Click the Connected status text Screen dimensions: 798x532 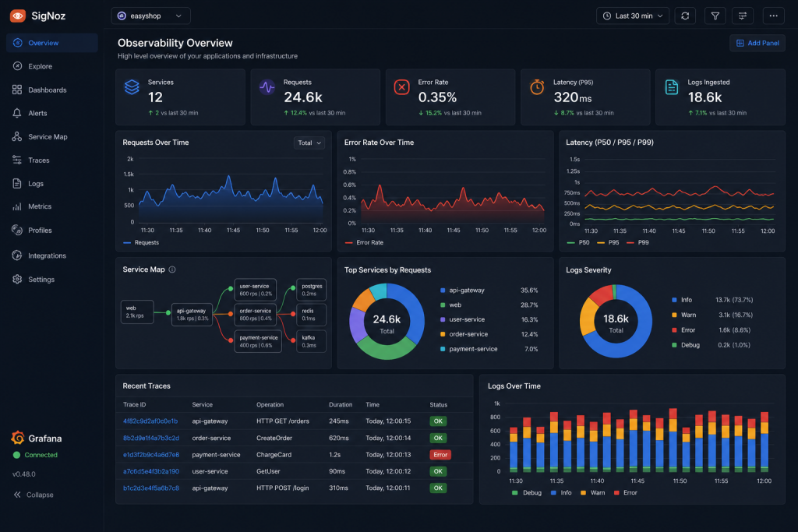41,455
